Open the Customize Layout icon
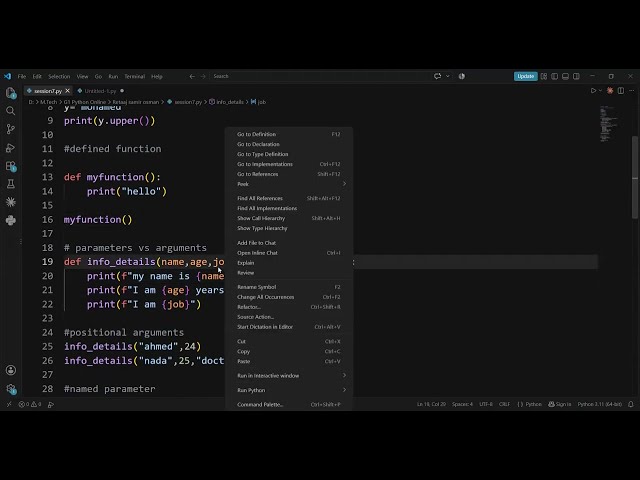This screenshot has width=640, height=480. tap(544, 76)
